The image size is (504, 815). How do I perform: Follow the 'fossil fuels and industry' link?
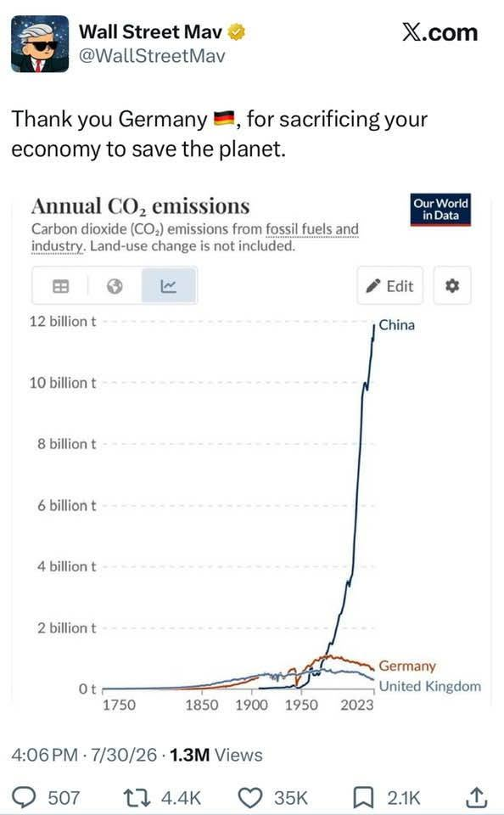pos(195,238)
